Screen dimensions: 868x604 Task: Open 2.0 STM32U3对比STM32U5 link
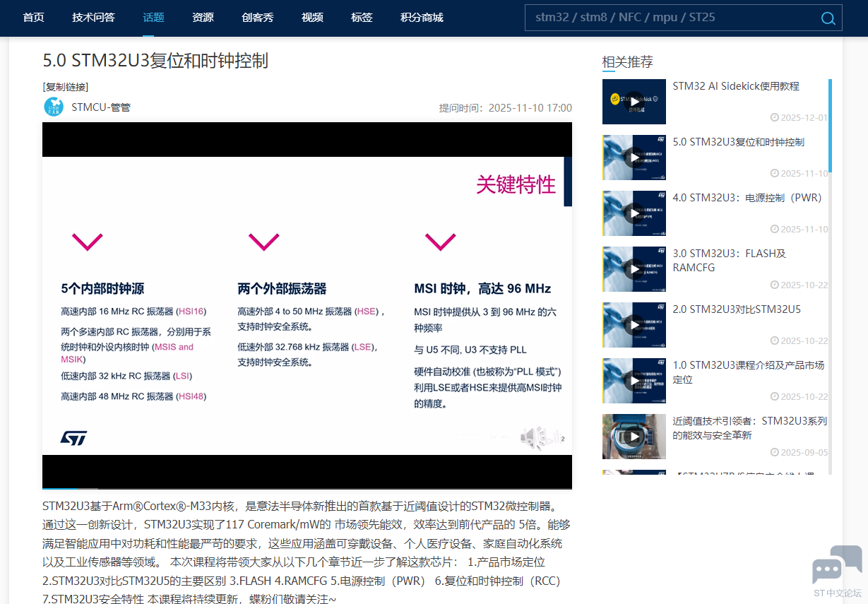click(x=737, y=309)
